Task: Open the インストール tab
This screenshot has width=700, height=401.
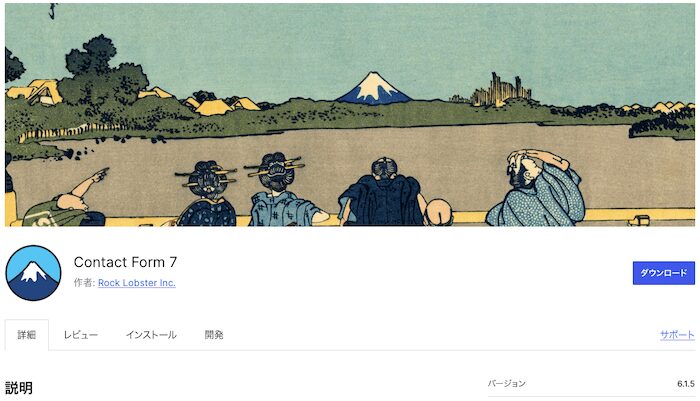Action: click(151, 335)
